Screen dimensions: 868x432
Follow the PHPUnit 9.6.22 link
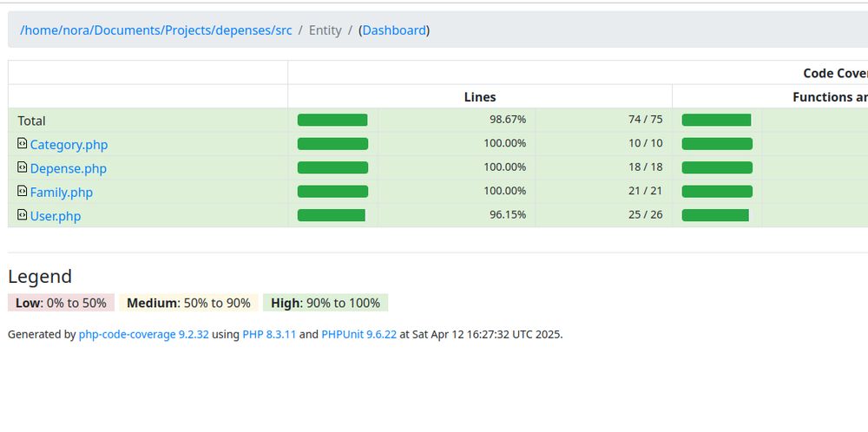(358, 334)
